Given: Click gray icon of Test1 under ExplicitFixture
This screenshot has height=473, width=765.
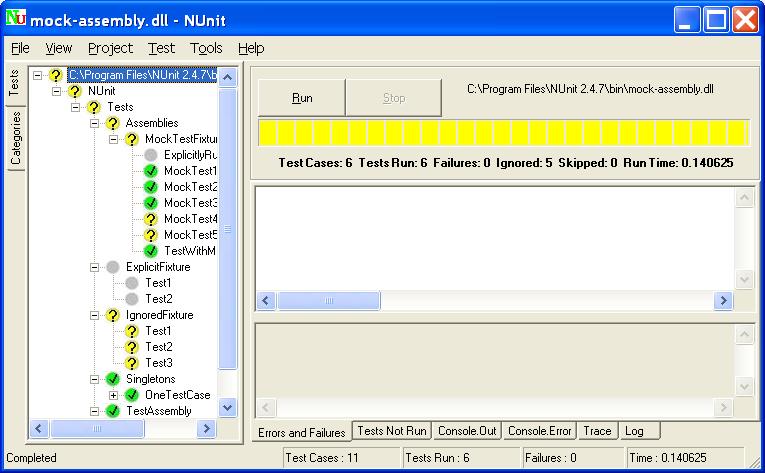Looking at the screenshot, I should [132, 283].
